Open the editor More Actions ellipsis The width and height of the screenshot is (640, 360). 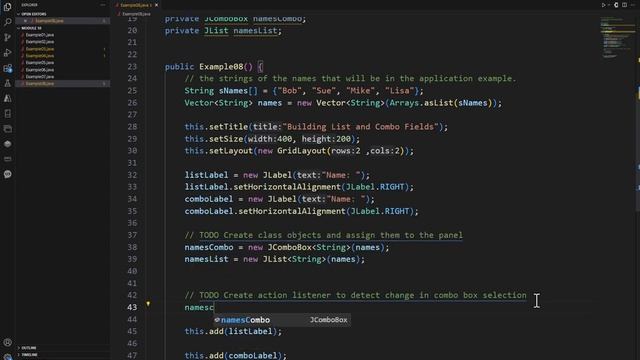633,5
